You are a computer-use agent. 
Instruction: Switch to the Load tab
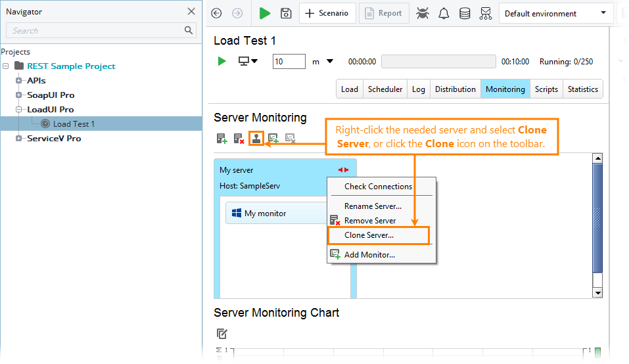click(350, 89)
